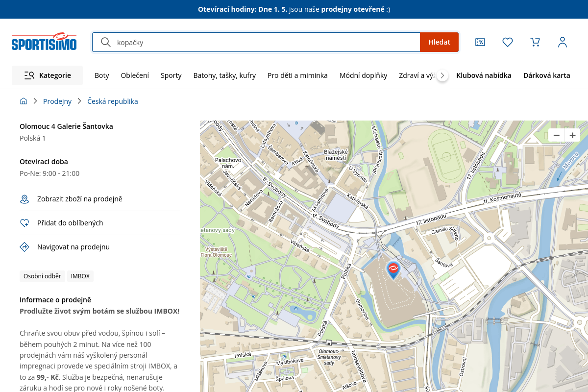Image resolution: width=588 pixels, height=392 pixels.
Task: Zoom out the map with minus button
Action: (x=556, y=135)
